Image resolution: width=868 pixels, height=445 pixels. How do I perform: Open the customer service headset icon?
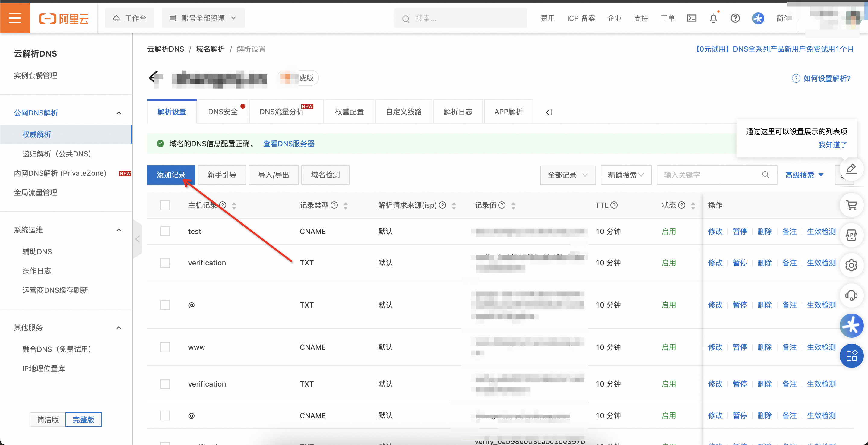click(851, 295)
